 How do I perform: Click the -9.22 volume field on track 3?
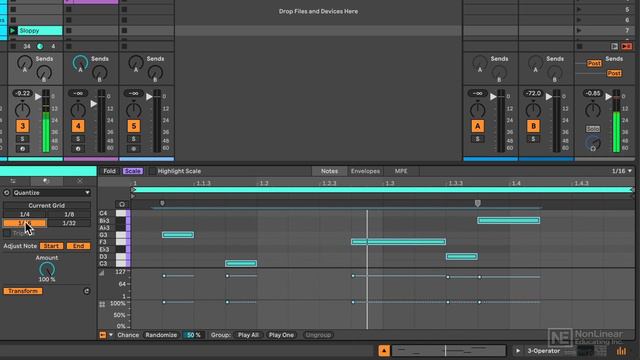(x=22, y=93)
